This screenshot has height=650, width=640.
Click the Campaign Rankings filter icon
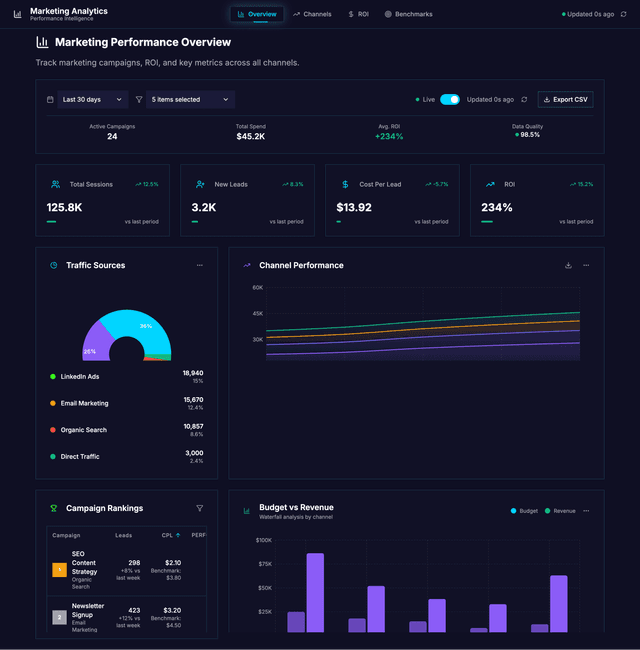pyautogui.click(x=200, y=508)
